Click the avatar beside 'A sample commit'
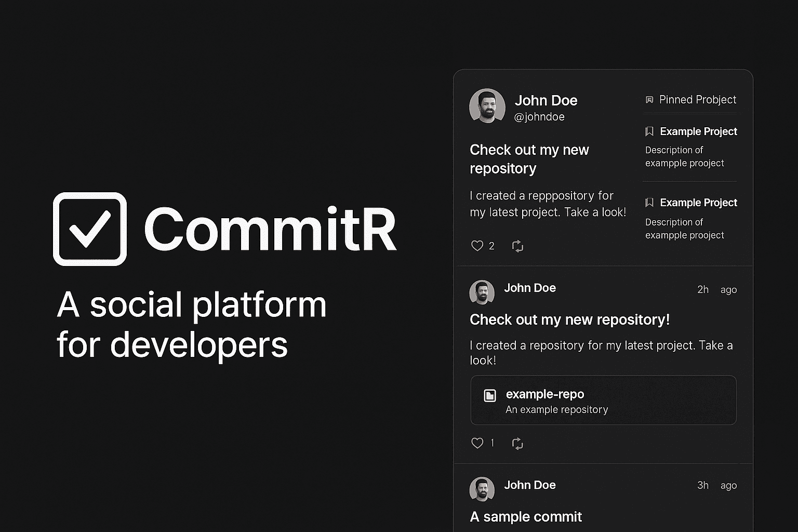The height and width of the screenshot is (532, 798). 482,489
